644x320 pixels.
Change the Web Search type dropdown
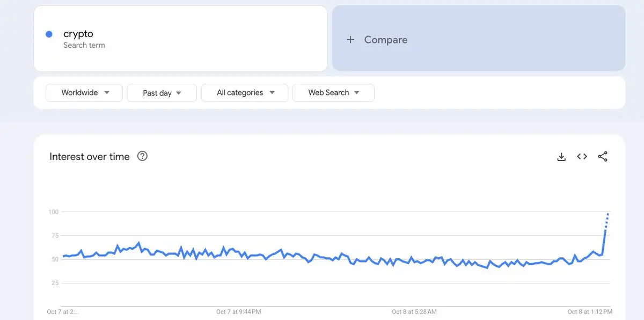(x=333, y=92)
